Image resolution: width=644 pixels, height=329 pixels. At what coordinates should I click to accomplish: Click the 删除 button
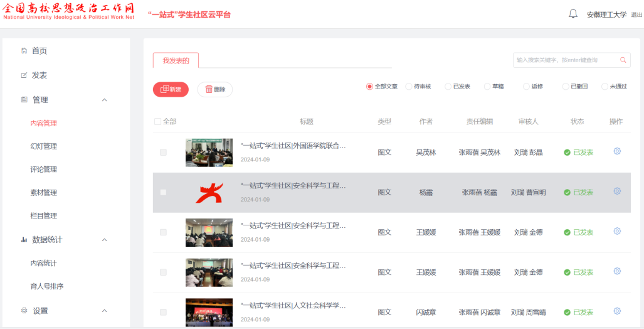(x=214, y=90)
